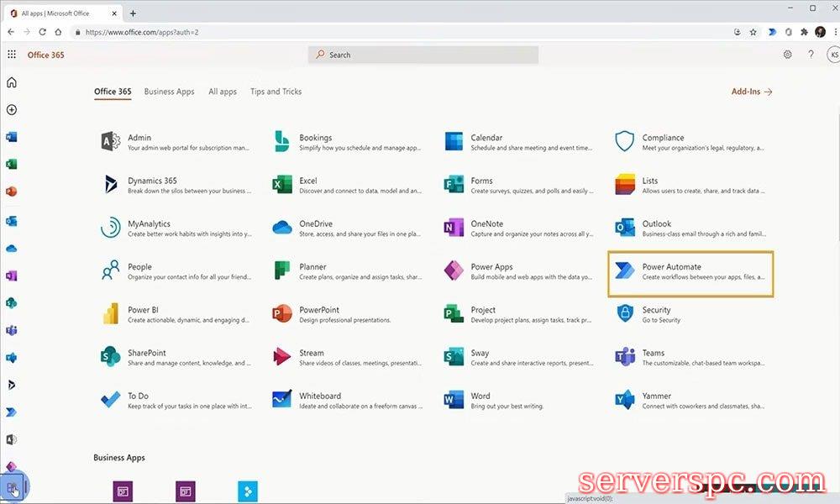Open the app launcher waffle menu
Viewport: 840px width, 504px height.
(12, 55)
